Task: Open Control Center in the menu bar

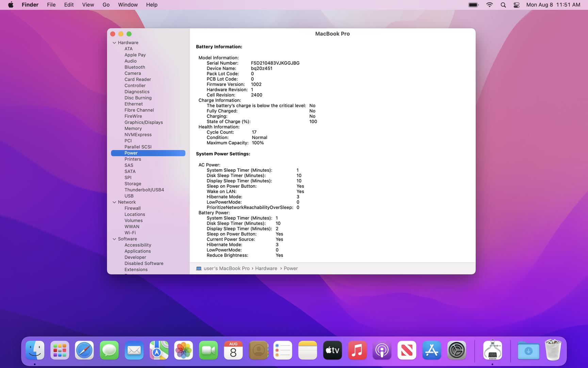Action: point(517,5)
